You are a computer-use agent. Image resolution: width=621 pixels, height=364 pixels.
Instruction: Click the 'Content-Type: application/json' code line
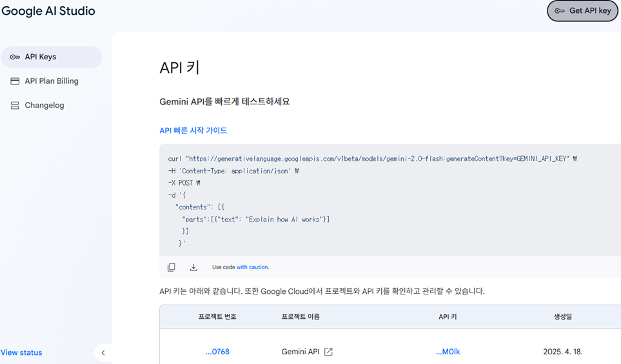pyautogui.click(x=233, y=171)
